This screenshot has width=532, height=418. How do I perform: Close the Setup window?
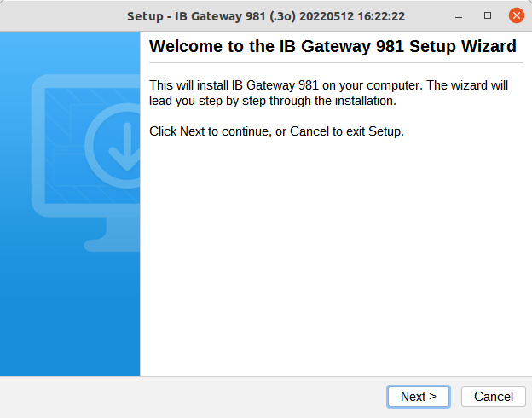coord(516,15)
